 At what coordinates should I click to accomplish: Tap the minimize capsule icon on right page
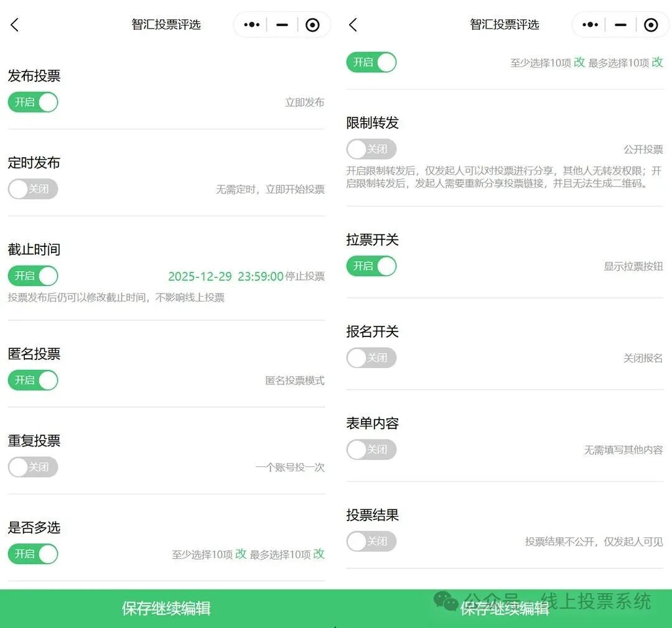click(620, 25)
